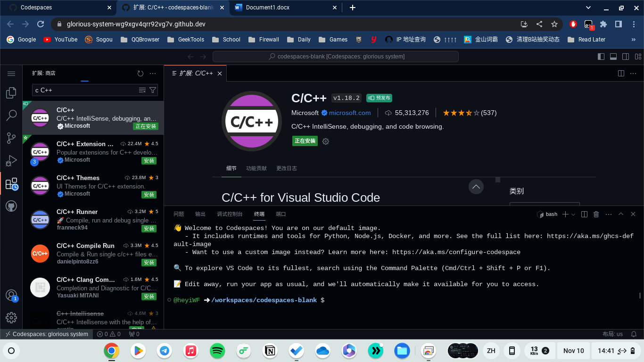644x362 pixels.
Task: Clear extension search results
Action: coord(142,90)
